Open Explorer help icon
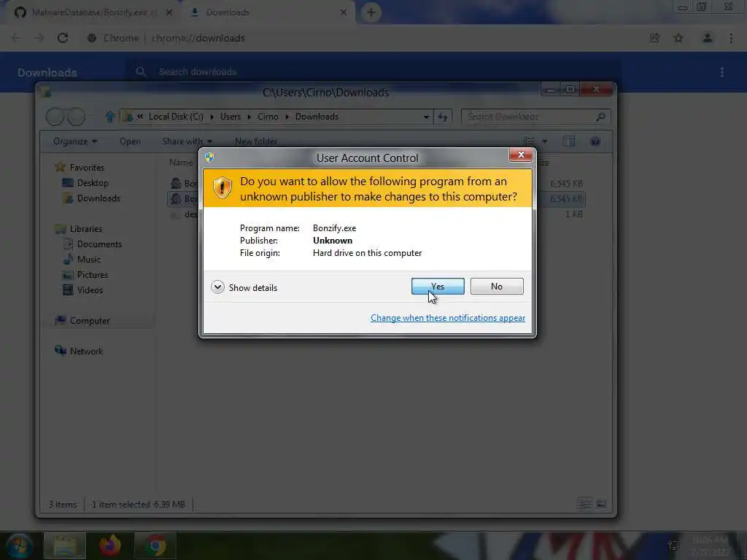The image size is (747, 560). click(x=595, y=141)
